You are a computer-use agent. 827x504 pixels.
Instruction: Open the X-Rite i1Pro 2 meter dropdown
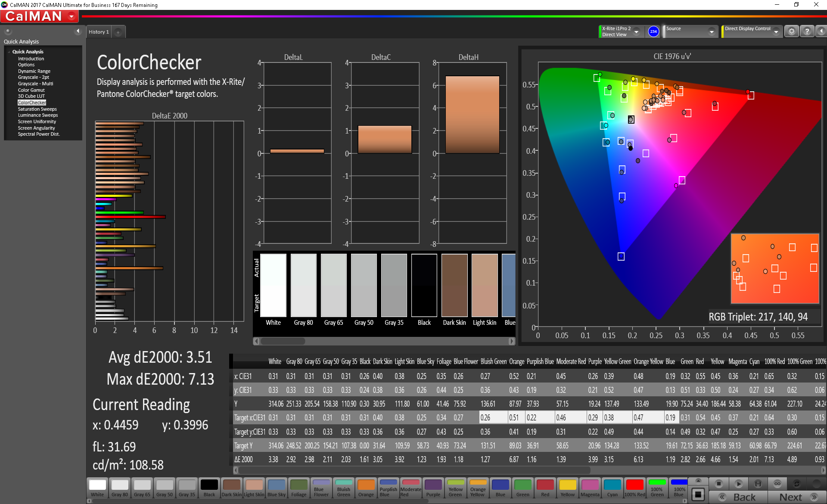[x=636, y=32]
